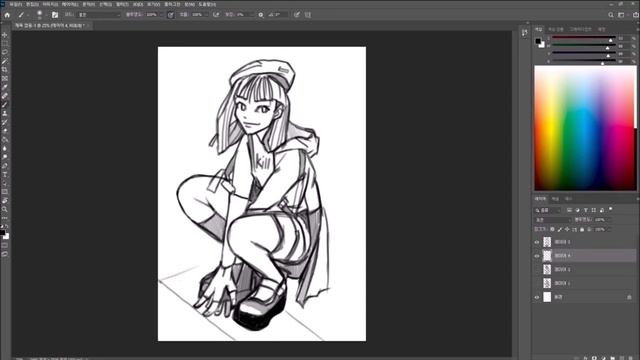
Task: Open the Edit menu
Action: click(32, 4)
